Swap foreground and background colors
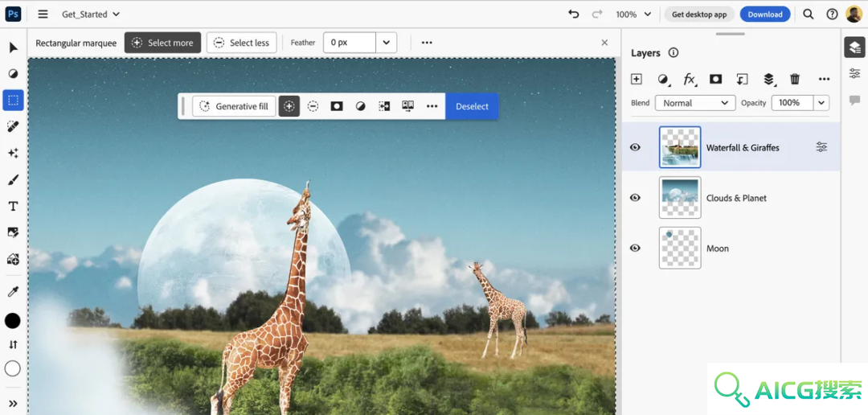 14,345
